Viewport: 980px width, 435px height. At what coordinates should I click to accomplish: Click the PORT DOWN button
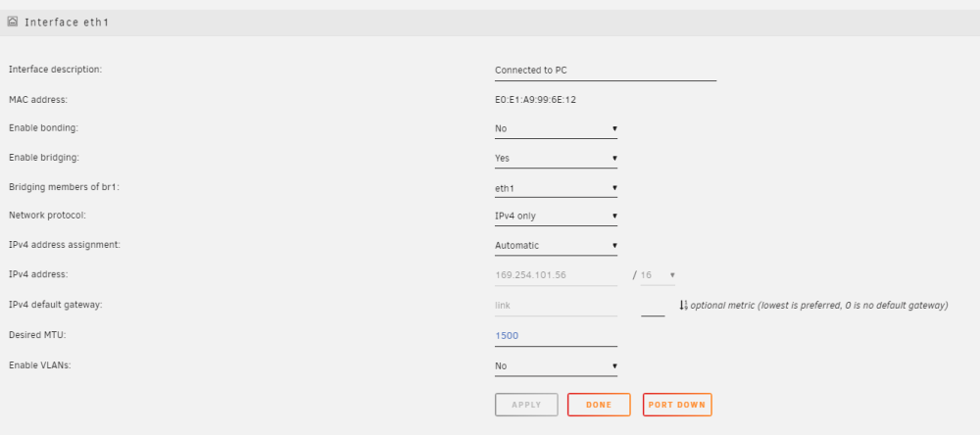(677, 405)
